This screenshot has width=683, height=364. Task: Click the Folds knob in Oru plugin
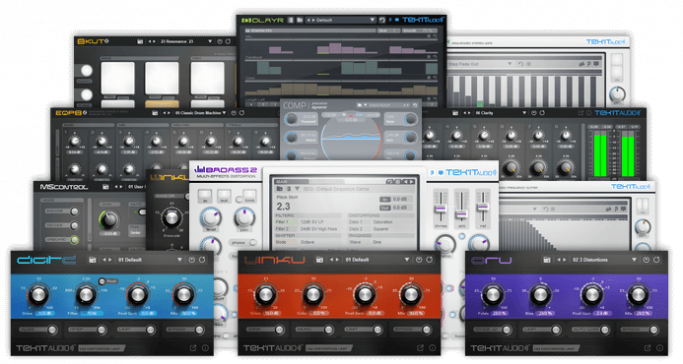click(493, 294)
